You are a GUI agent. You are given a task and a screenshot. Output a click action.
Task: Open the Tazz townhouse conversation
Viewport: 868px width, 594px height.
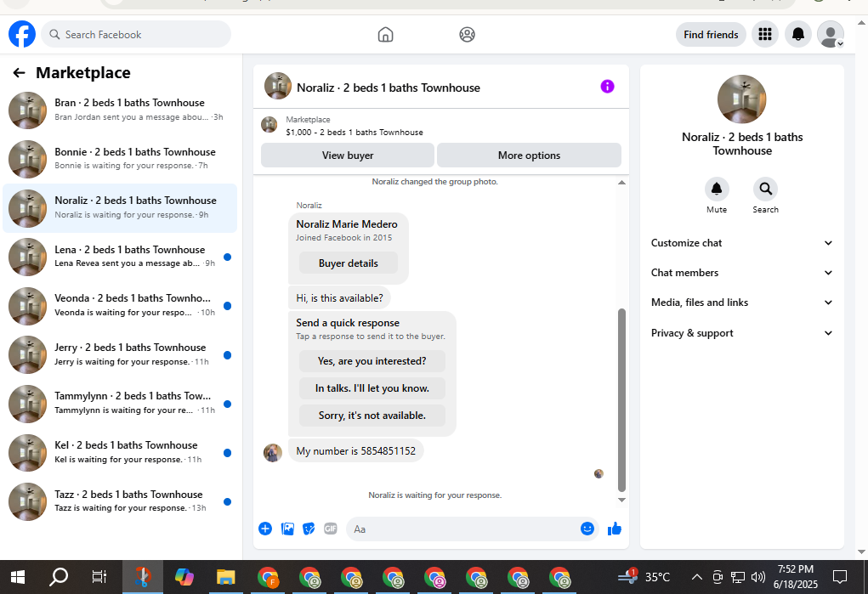tap(120, 501)
